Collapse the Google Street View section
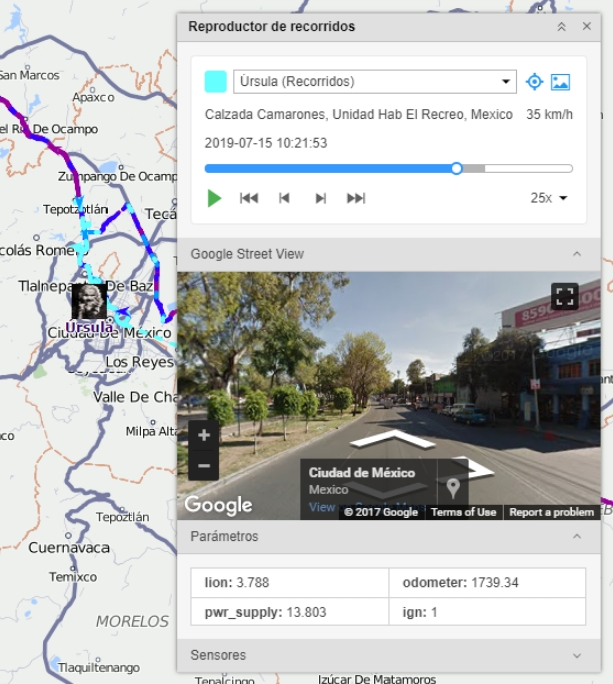Screen dimensions: 613x684 pos(577,254)
